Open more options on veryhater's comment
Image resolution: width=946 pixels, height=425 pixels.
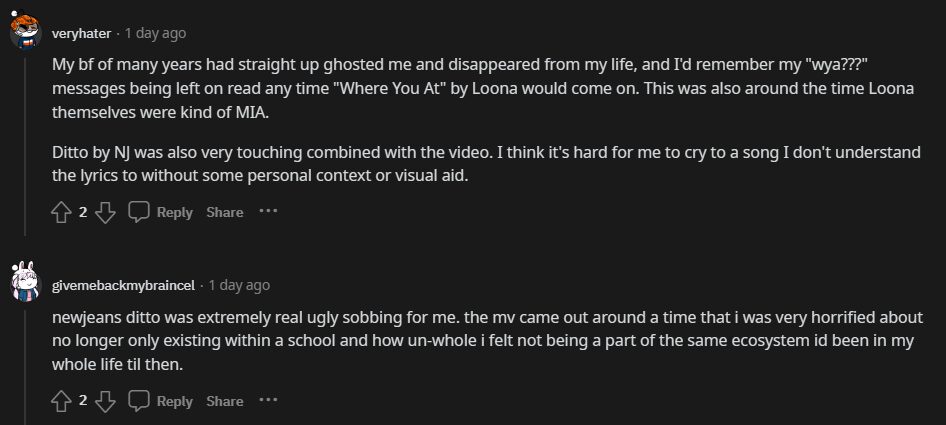tap(268, 212)
